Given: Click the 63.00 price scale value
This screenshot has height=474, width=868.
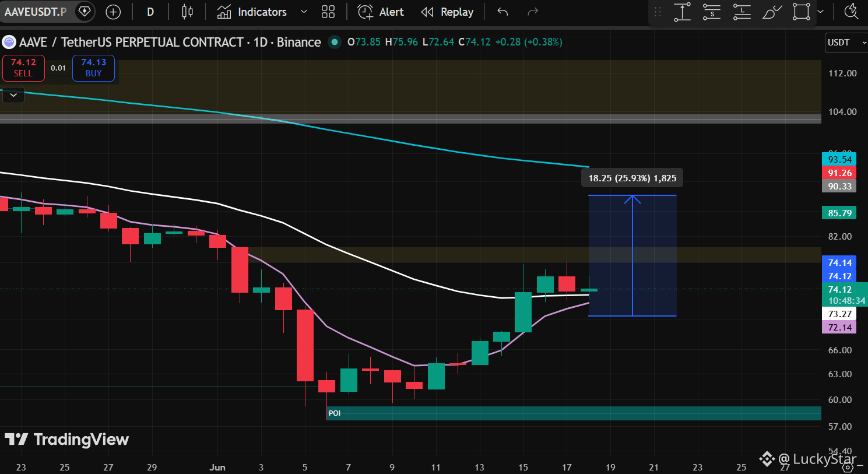Looking at the screenshot, I should coord(840,374).
